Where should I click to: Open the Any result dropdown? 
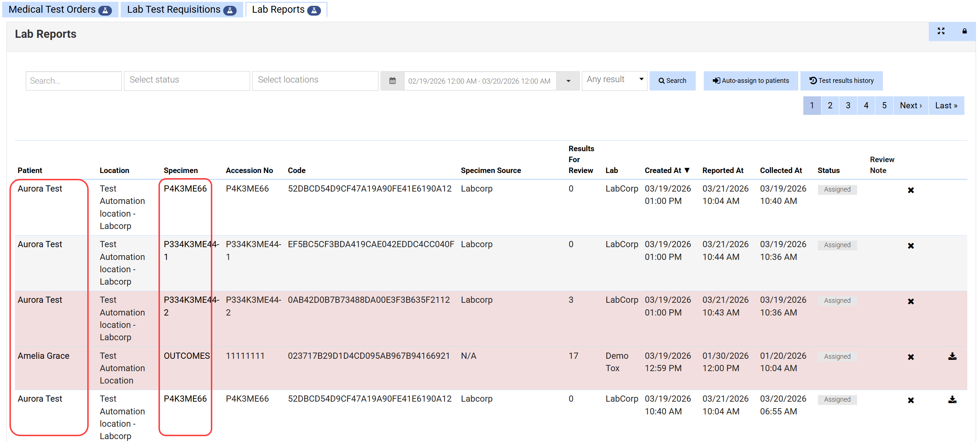click(x=614, y=80)
